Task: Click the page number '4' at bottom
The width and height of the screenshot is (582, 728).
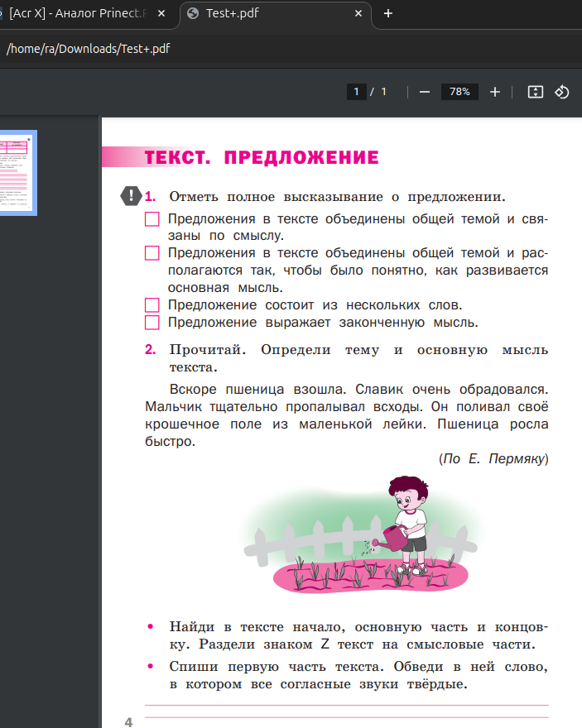Action: [x=128, y=722]
